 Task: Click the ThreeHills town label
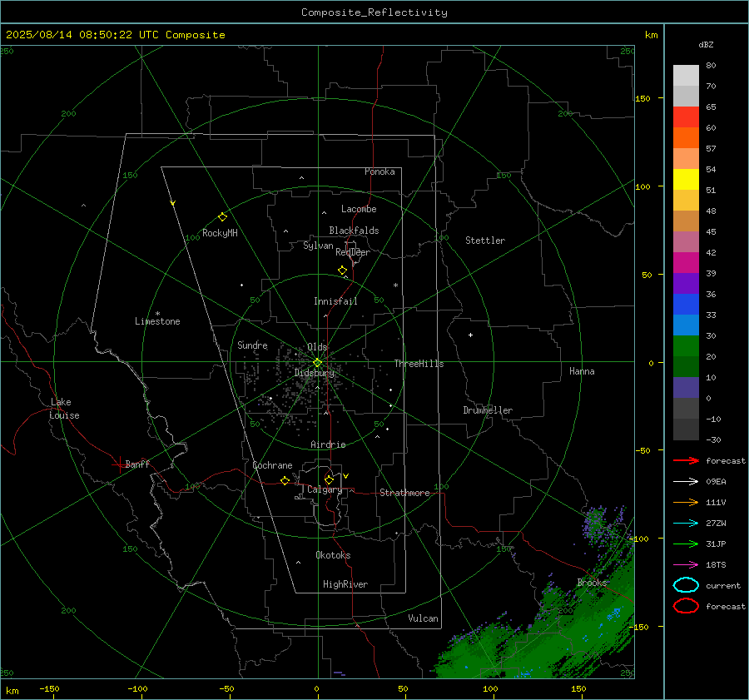419,364
